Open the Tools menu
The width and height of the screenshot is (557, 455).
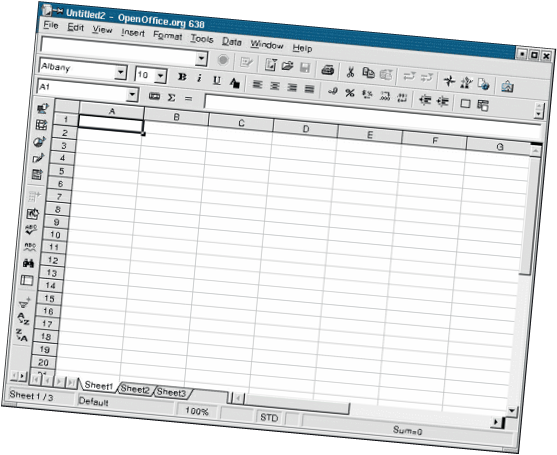click(x=202, y=38)
